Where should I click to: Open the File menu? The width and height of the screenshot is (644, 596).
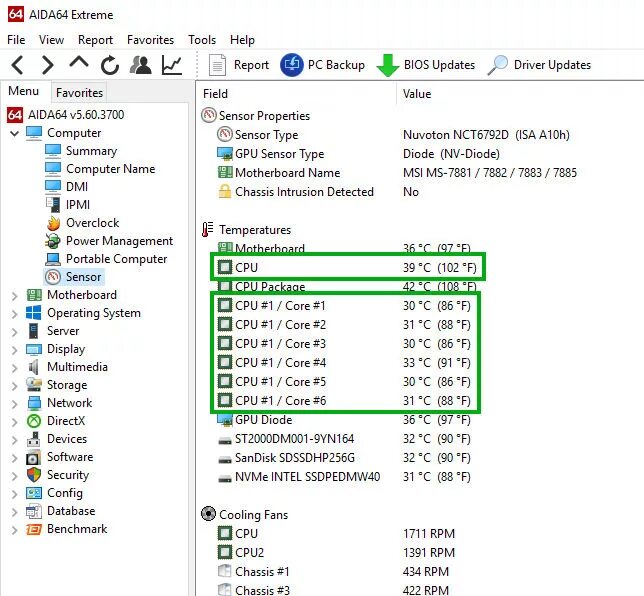tap(16, 40)
